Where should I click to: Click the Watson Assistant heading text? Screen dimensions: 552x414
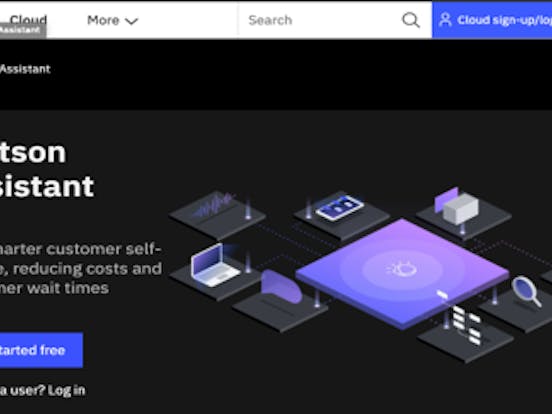click(47, 169)
